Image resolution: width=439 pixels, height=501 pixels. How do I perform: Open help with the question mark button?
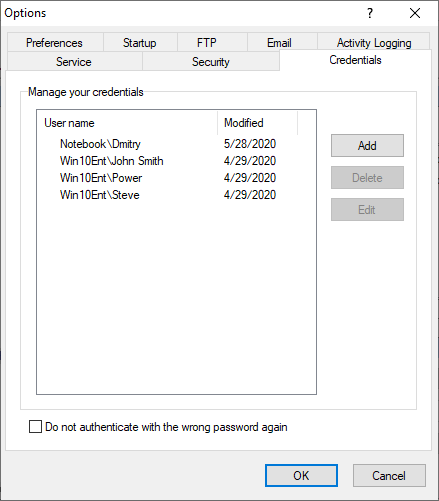(x=370, y=13)
